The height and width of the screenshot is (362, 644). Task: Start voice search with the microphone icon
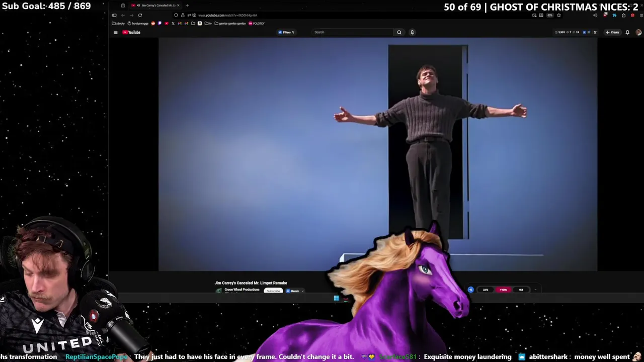(x=412, y=32)
